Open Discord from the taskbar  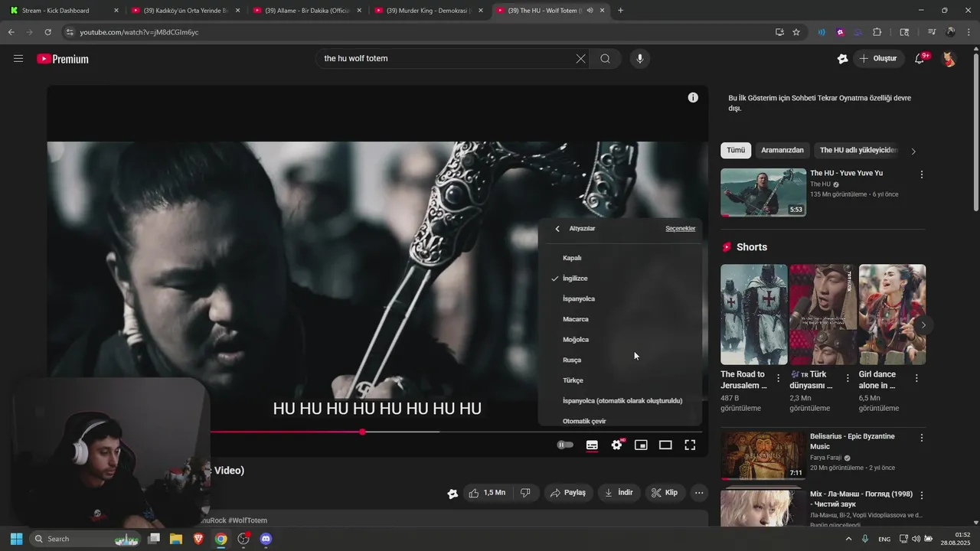pos(266,539)
